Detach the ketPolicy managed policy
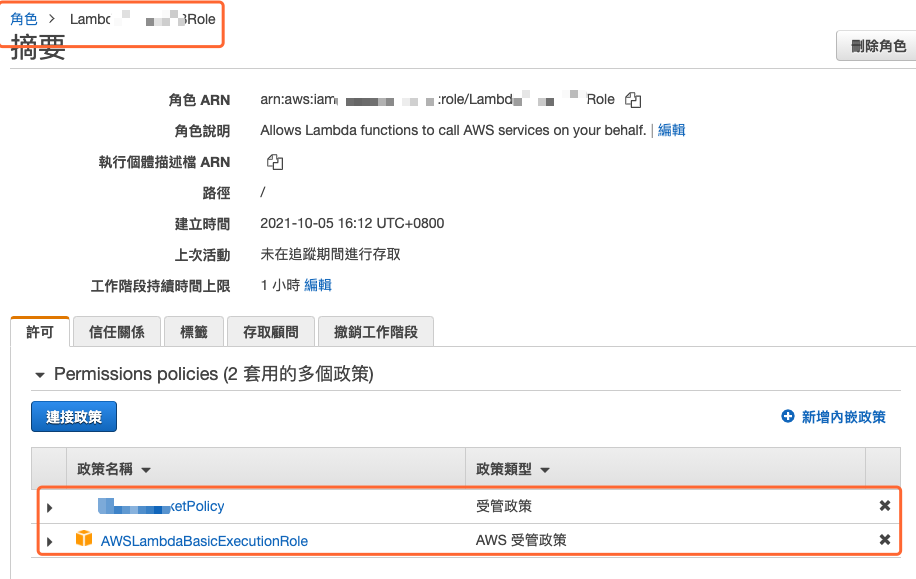The height and width of the screenshot is (579, 916). [884, 505]
